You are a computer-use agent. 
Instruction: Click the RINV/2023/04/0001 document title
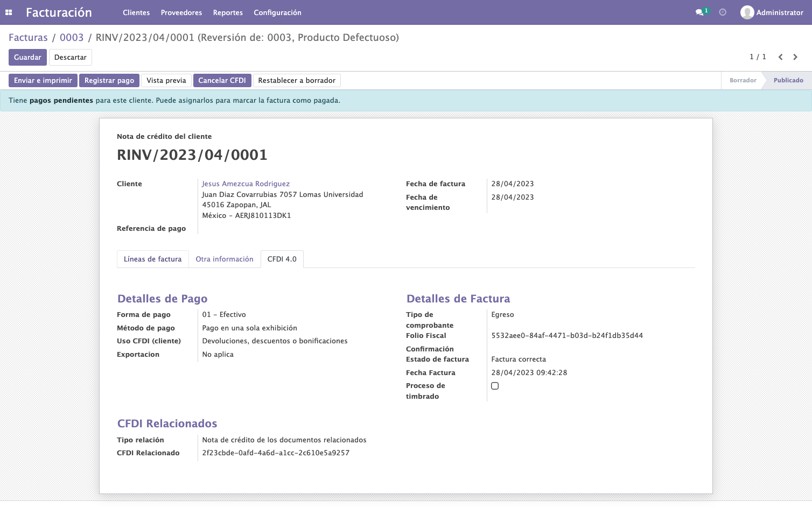(192, 155)
